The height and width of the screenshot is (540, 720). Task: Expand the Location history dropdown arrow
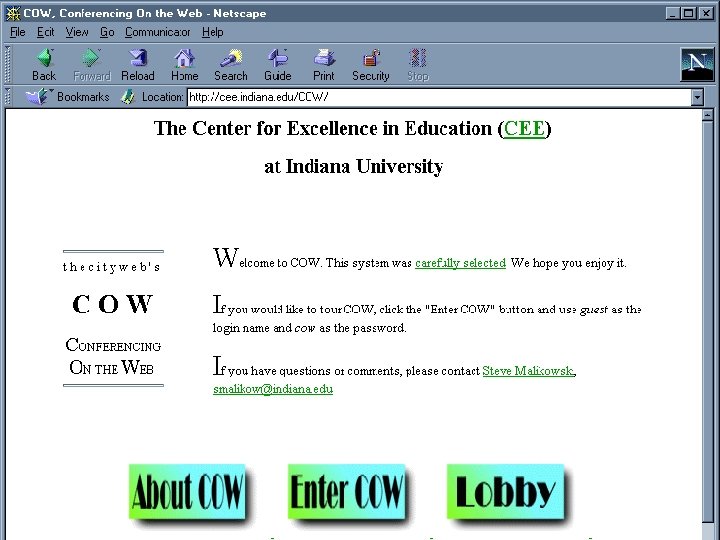(697, 97)
